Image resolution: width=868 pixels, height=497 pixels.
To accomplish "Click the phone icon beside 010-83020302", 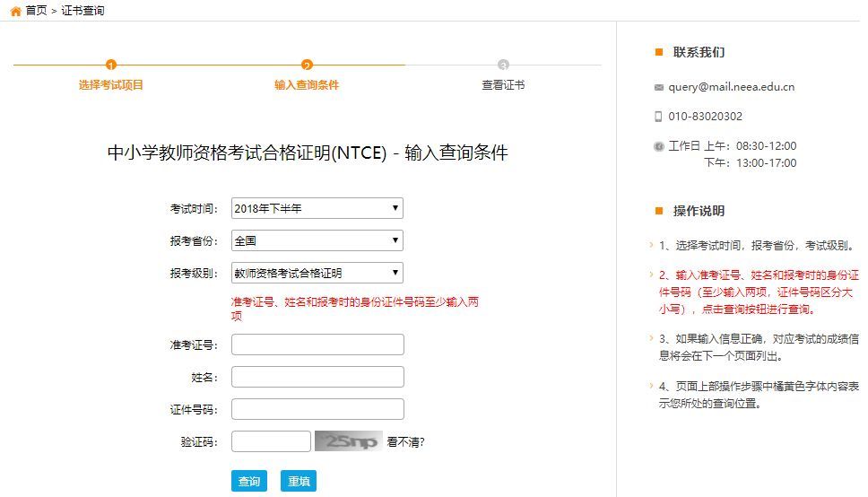I will (658, 117).
